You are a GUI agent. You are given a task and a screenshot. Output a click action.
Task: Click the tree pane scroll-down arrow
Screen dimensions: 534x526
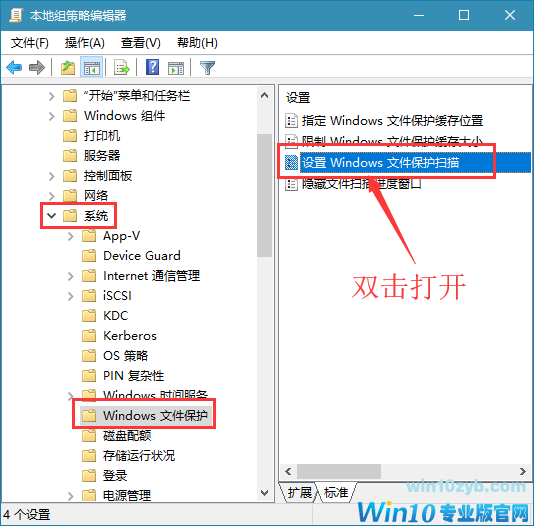(265, 493)
